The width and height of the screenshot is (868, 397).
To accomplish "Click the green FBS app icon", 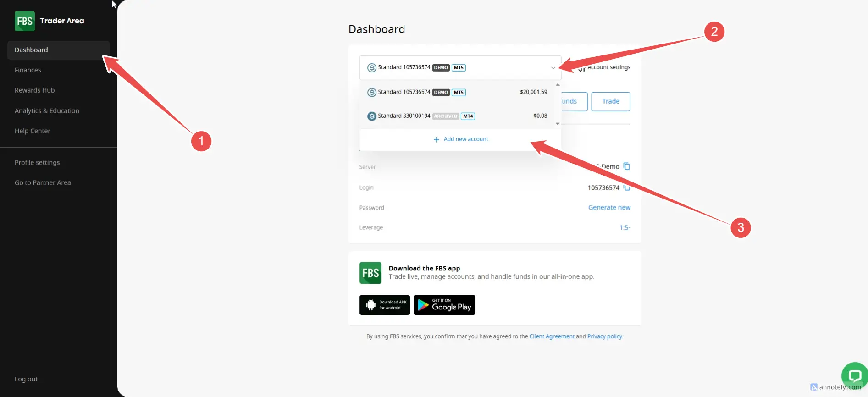I will (x=370, y=273).
